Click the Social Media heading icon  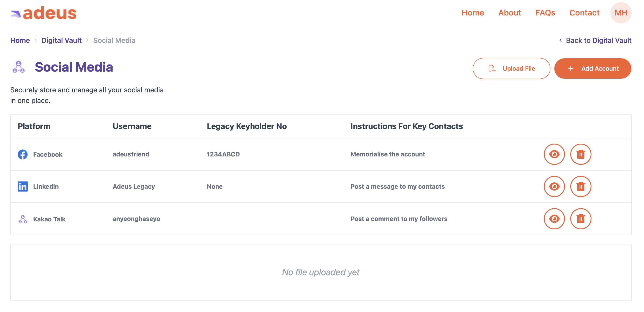point(19,67)
